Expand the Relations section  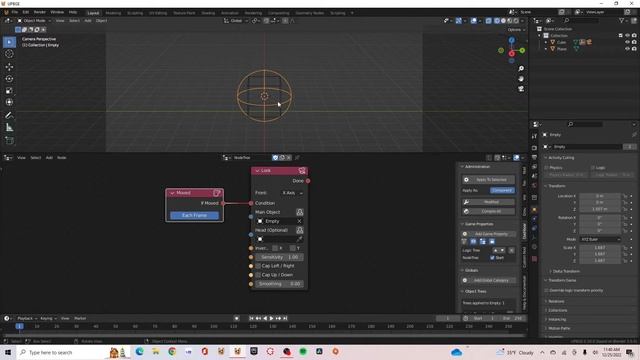pos(555,302)
